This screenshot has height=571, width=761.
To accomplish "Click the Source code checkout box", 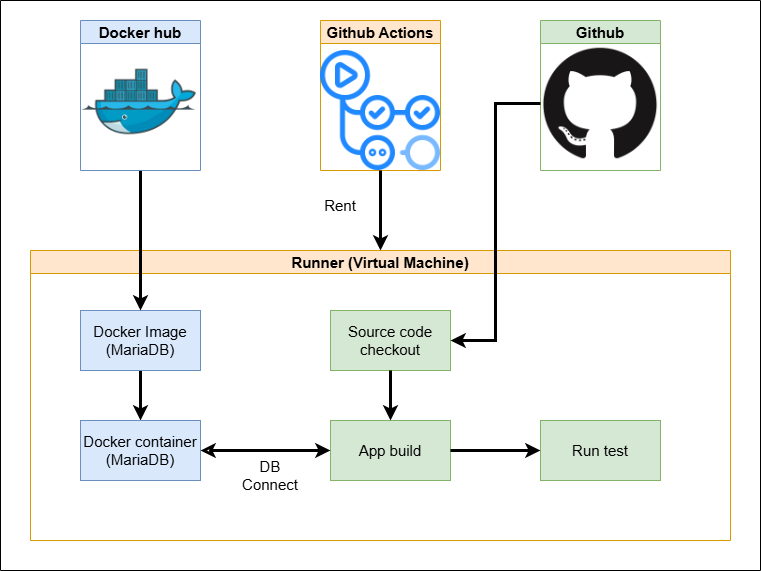I will [390, 340].
